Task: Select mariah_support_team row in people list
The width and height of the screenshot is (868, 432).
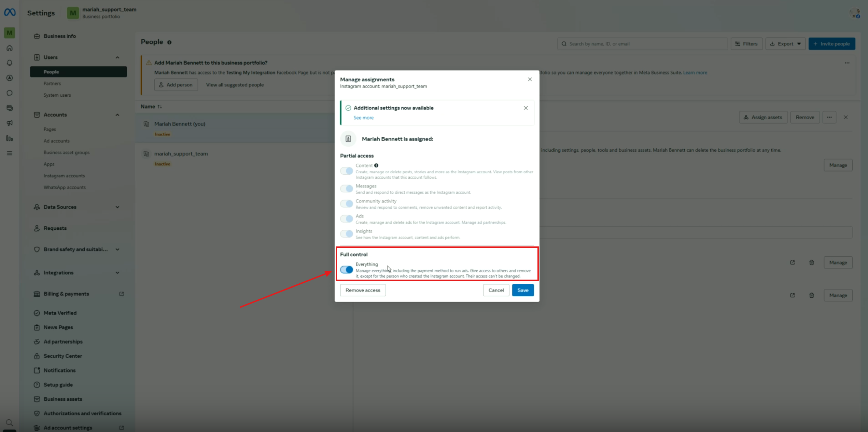Action: pos(235,158)
